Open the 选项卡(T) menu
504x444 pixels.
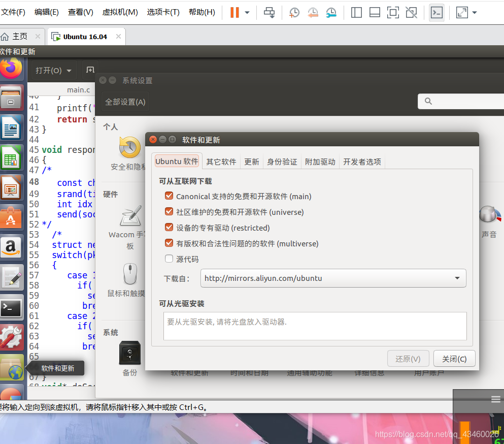163,12
